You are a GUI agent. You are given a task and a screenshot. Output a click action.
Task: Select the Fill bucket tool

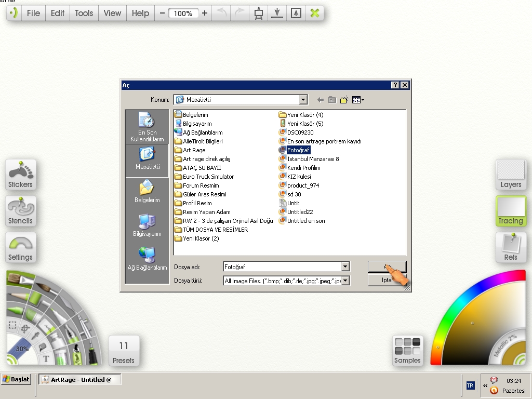tap(42, 347)
